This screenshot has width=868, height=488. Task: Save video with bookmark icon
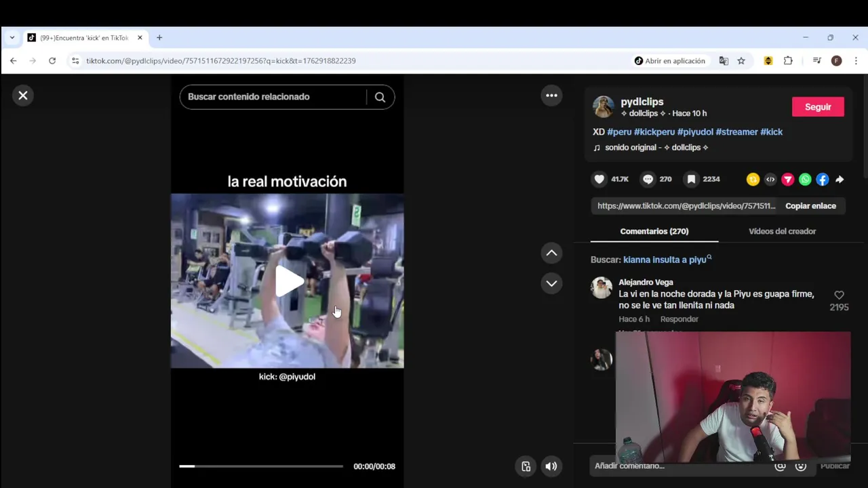[691, 179]
